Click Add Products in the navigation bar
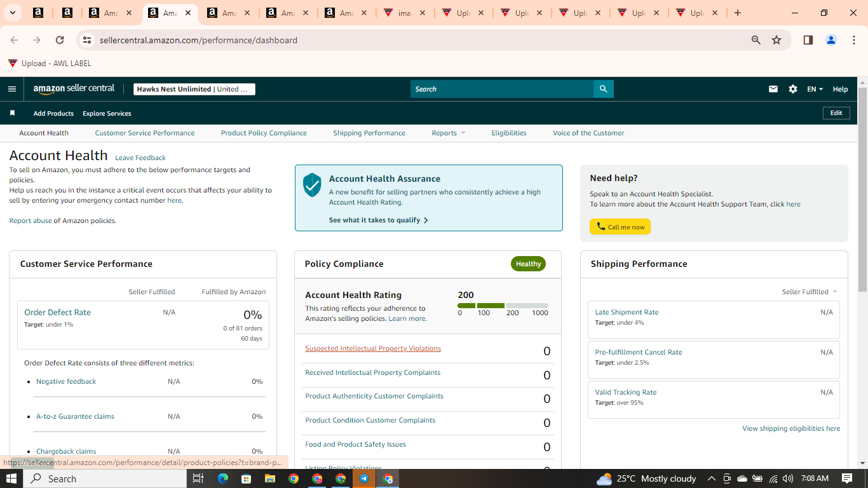This screenshot has height=488, width=868. pyautogui.click(x=53, y=113)
